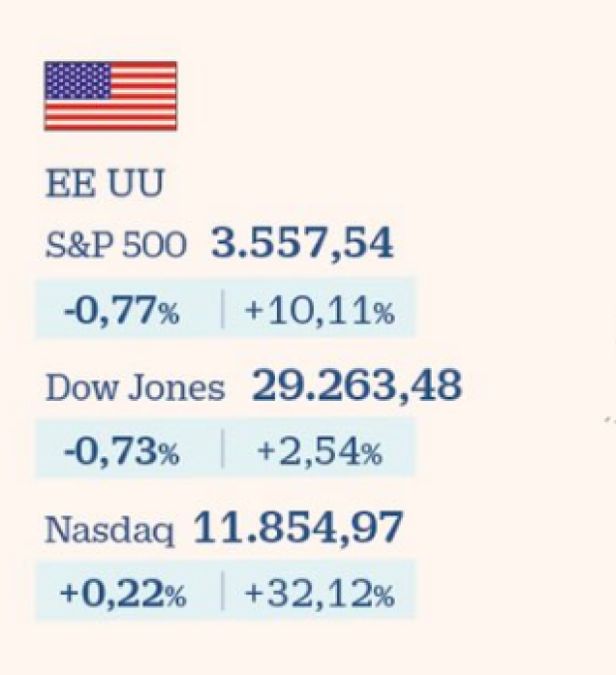Click the S&P 500 value 3.557,54
The height and width of the screenshot is (675, 616).
pyautogui.click(x=302, y=243)
